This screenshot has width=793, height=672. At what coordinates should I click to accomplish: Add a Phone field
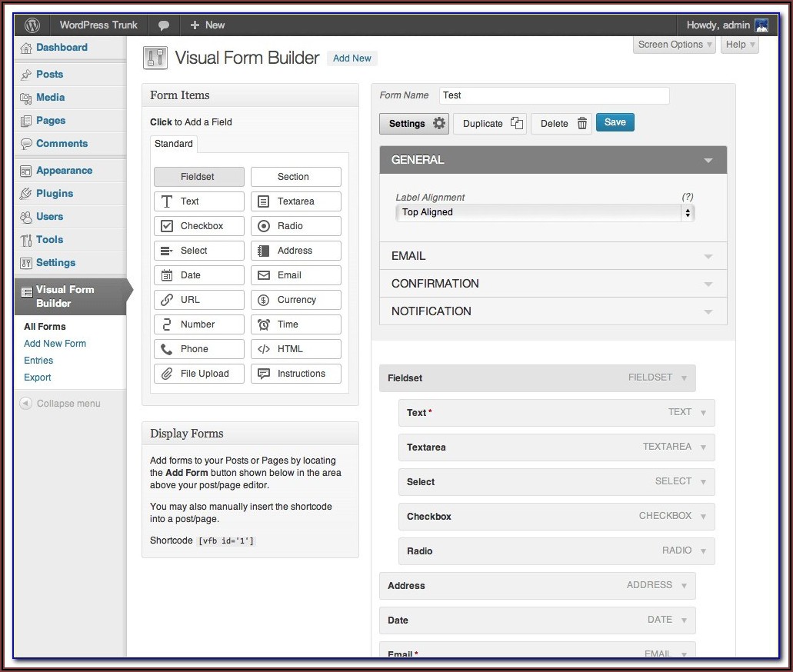tap(199, 349)
